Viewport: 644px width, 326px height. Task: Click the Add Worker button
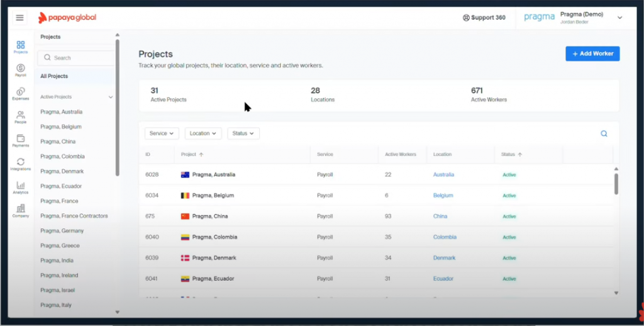click(592, 53)
